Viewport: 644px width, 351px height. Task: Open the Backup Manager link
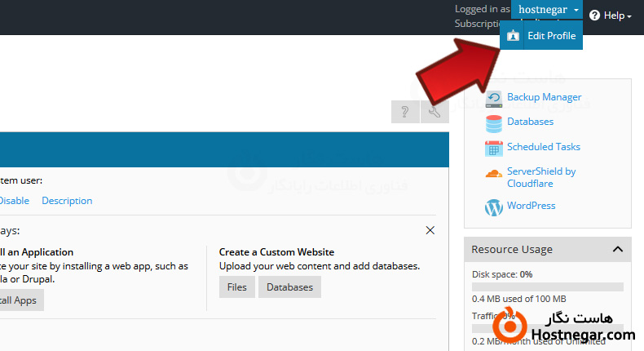pyautogui.click(x=544, y=97)
